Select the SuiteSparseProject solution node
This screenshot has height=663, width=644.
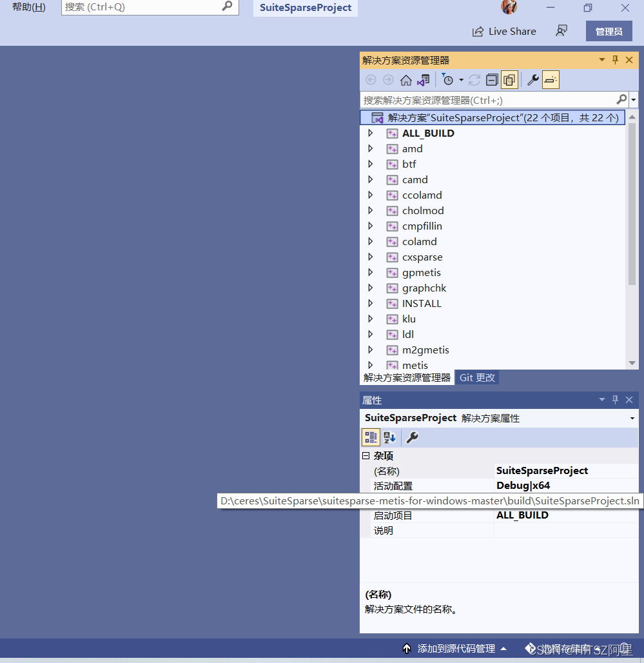pos(493,117)
